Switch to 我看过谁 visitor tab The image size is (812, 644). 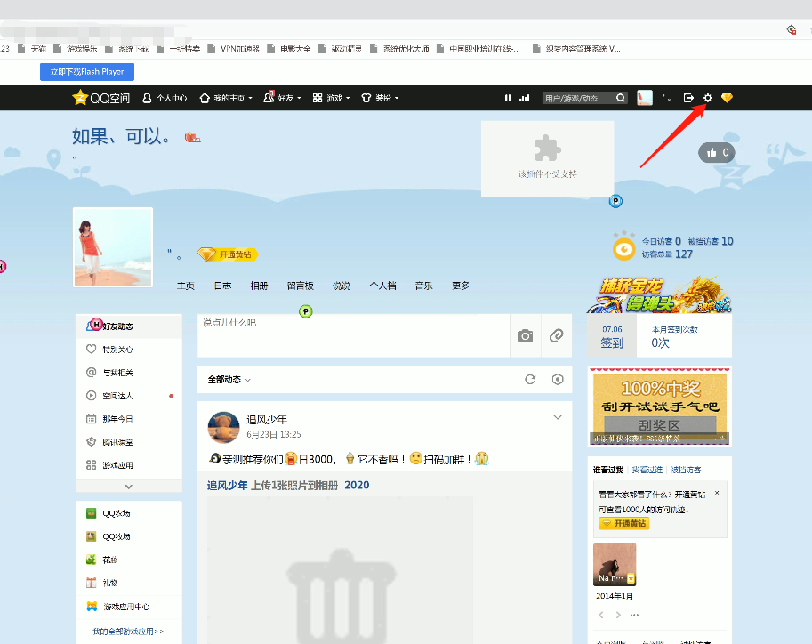(x=647, y=470)
